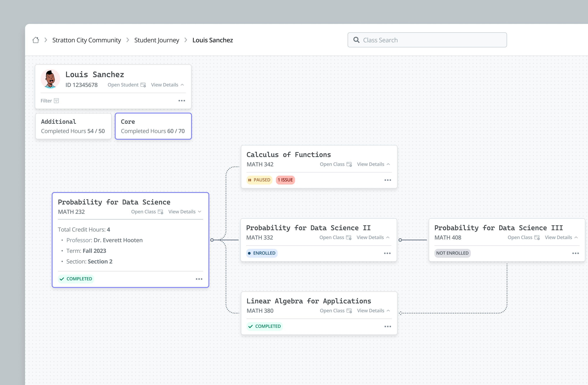Screen dimensions: 588x385
Task: Click Open Class icon on Linear Algebra for Applications
Action: click(x=349, y=311)
